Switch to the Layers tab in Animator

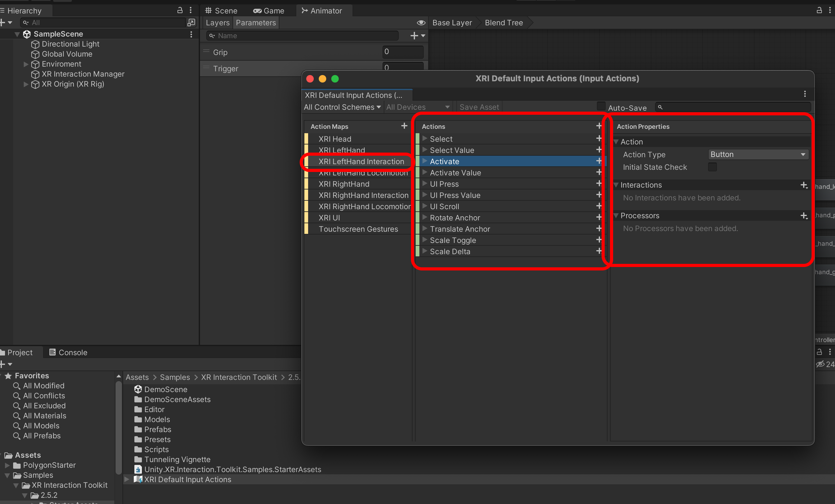coord(217,23)
